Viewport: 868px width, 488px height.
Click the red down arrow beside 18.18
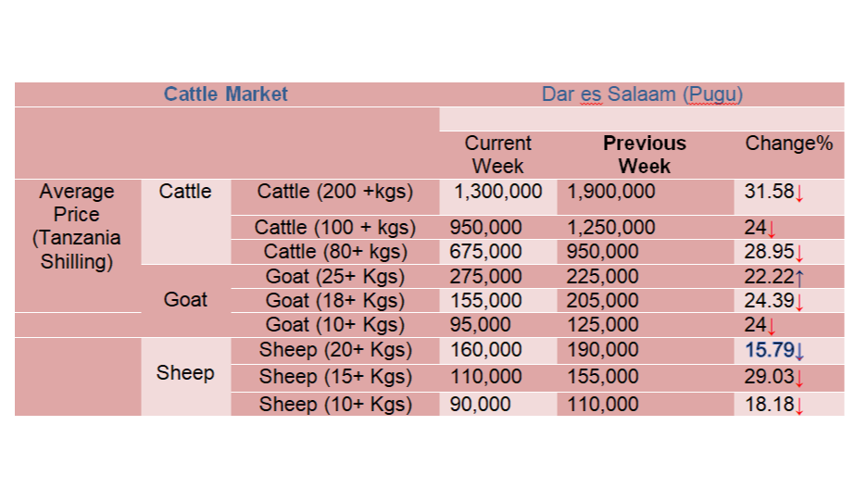(799, 406)
